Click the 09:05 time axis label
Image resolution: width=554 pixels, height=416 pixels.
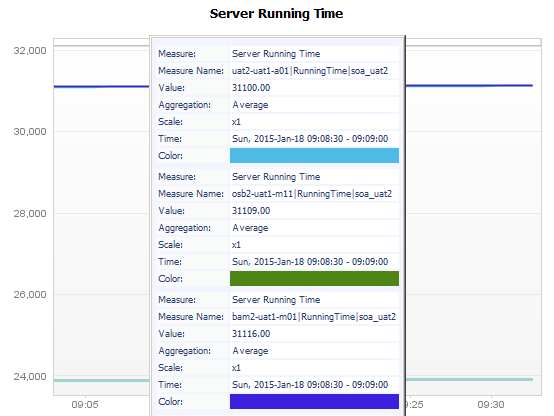(x=85, y=404)
